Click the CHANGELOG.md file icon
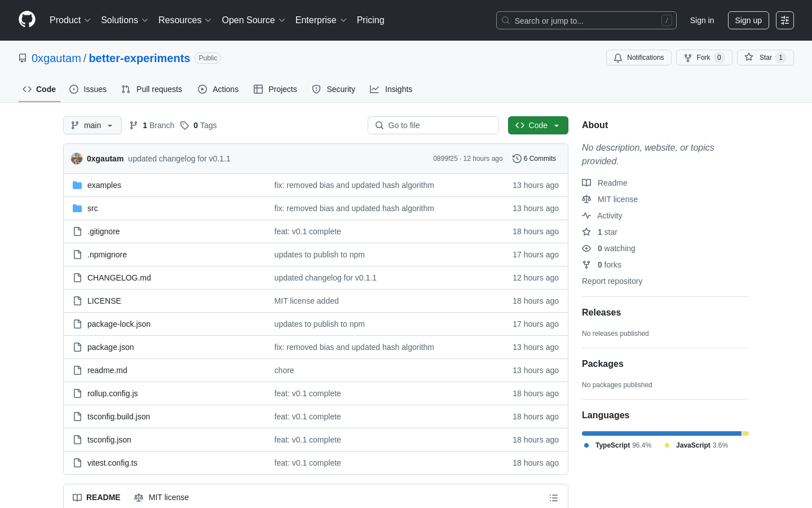 click(x=77, y=278)
